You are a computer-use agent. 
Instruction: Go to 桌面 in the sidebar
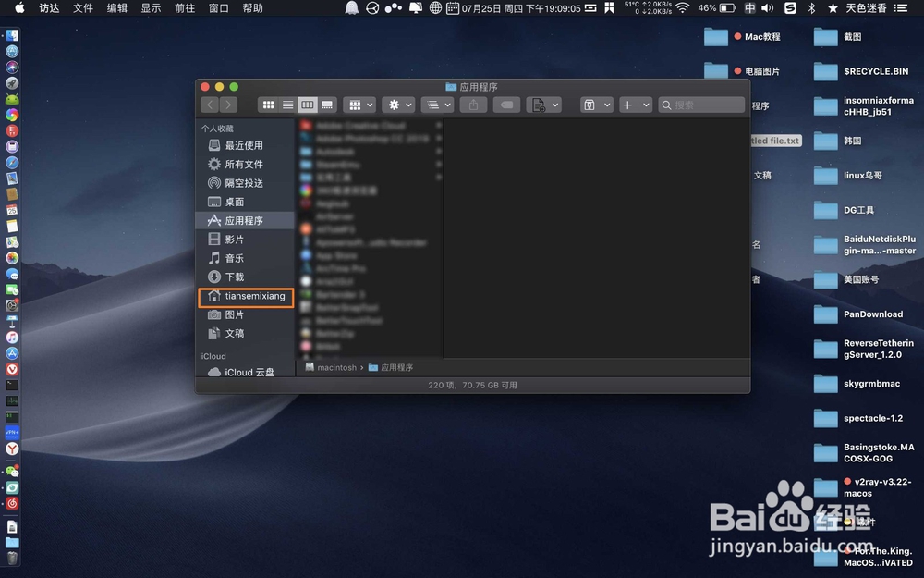point(245,202)
